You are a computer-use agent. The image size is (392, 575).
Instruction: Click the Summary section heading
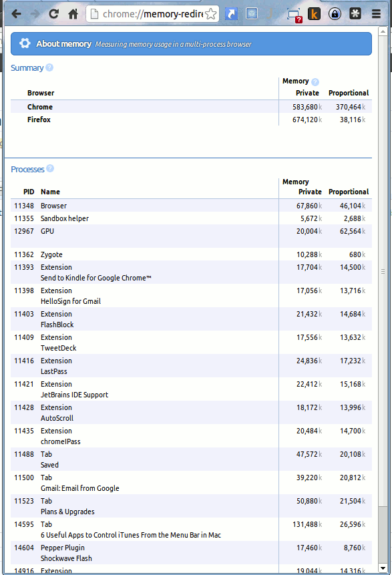25,67
